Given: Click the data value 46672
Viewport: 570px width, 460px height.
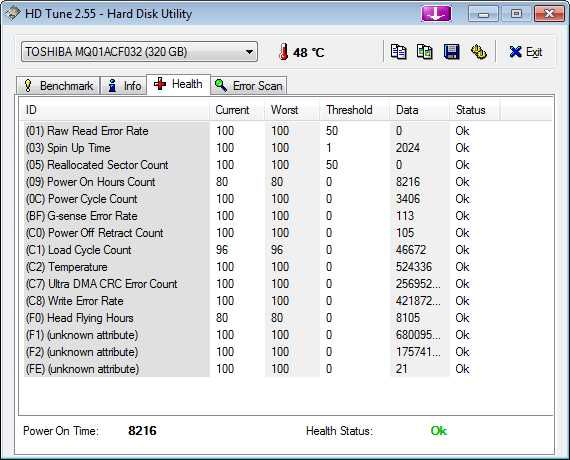Looking at the screenshot, I should click(411, 250).
